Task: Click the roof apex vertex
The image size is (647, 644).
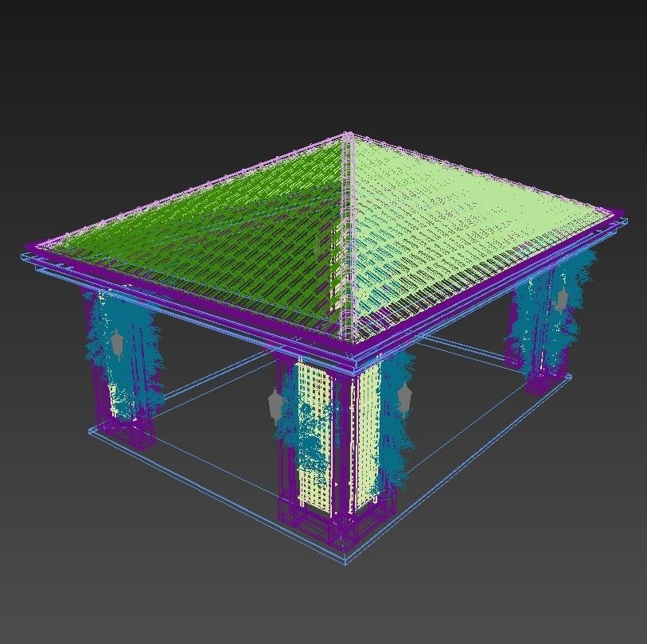Action: (x=347, y=135)
